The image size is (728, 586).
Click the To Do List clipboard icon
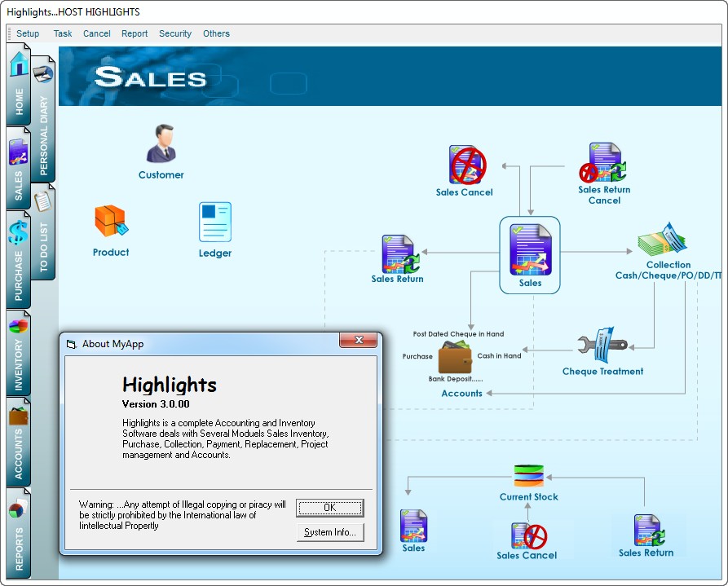click(x=42, y=200)
